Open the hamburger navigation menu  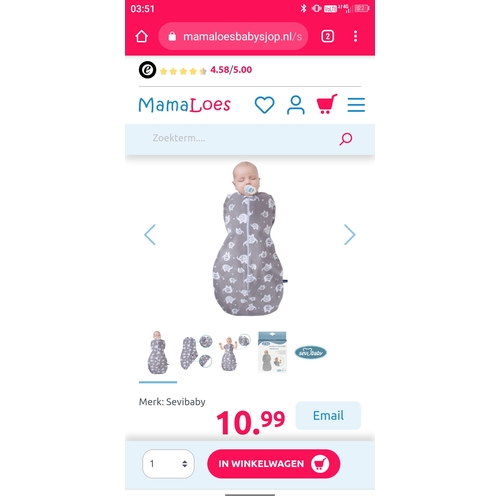pyautogui.click(x=356, y=105)
